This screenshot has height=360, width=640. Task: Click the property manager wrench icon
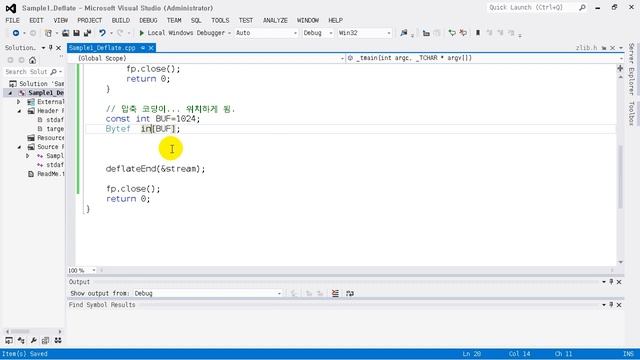coord(33,340)
